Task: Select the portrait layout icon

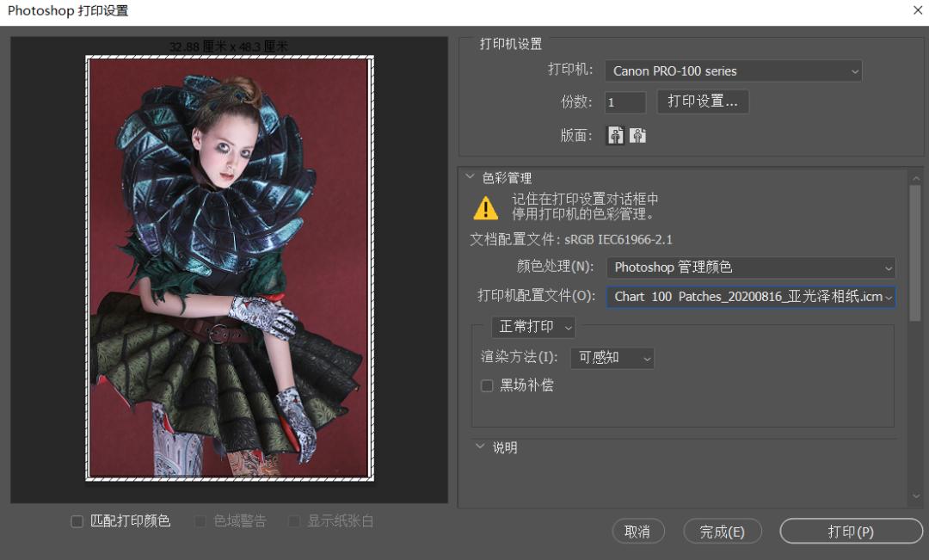Action: 615,135
